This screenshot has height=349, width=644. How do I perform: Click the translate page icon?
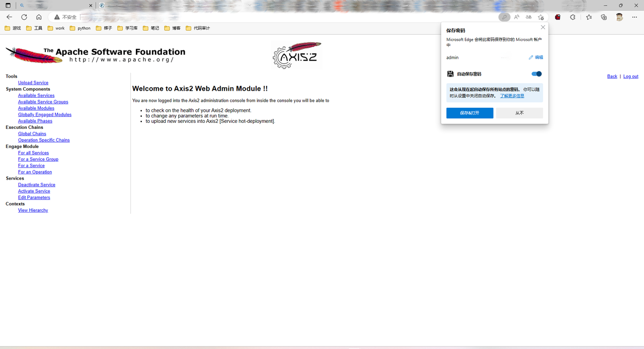coord(529,17)
